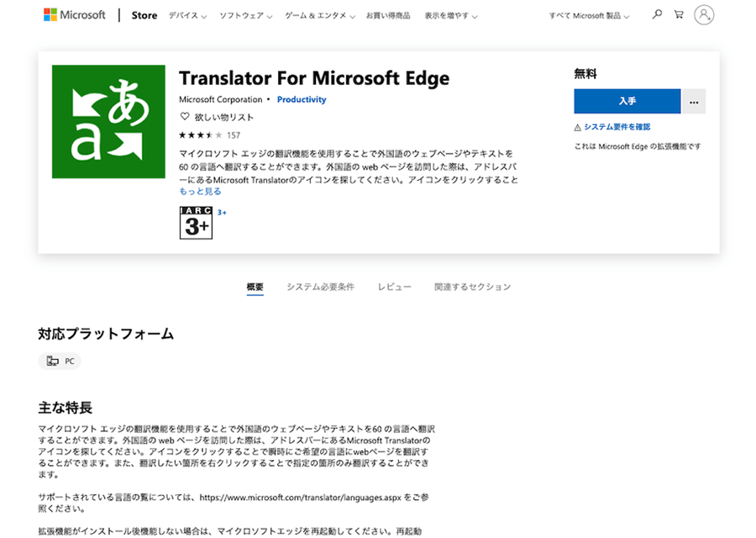Open the shopping cart icon

679,14
